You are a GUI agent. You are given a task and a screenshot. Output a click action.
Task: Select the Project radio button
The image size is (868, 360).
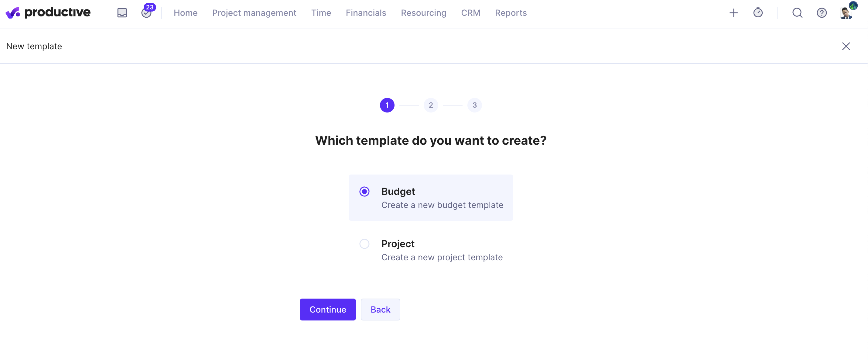coord(364,244)
